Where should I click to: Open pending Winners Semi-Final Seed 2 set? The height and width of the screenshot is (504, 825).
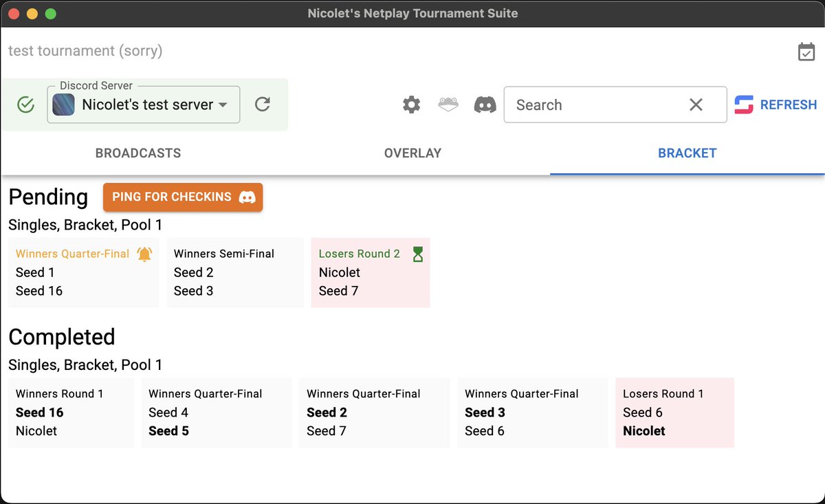(235, 272)
